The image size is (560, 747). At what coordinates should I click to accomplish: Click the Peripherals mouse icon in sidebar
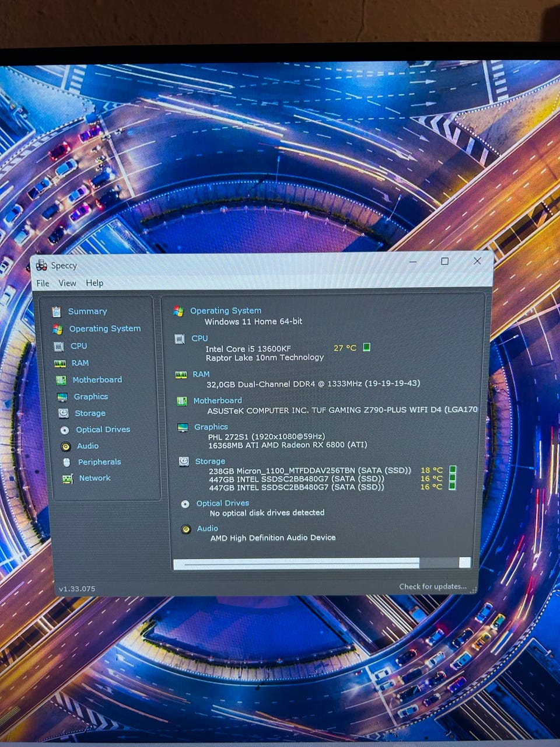[x=66, y=462]
